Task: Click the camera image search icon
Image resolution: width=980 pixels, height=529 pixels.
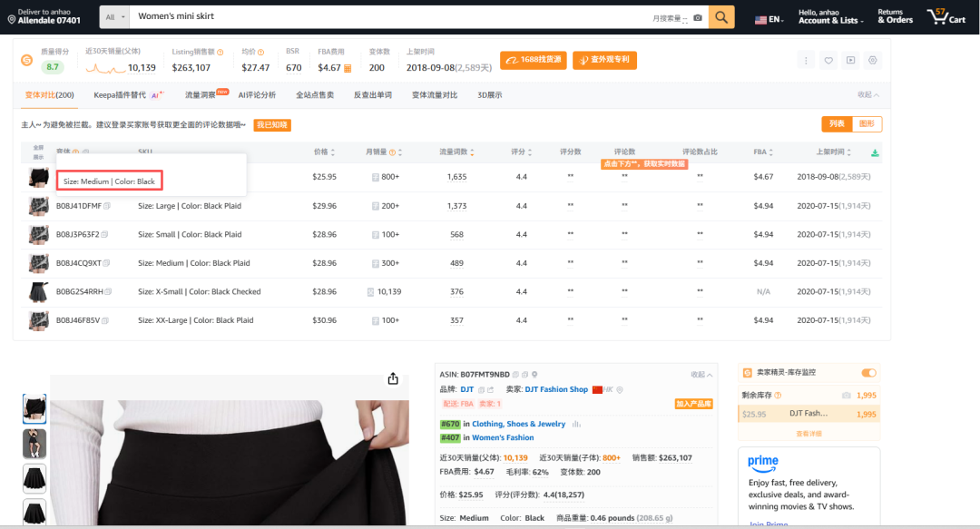Action: click(x=697, y=17)
